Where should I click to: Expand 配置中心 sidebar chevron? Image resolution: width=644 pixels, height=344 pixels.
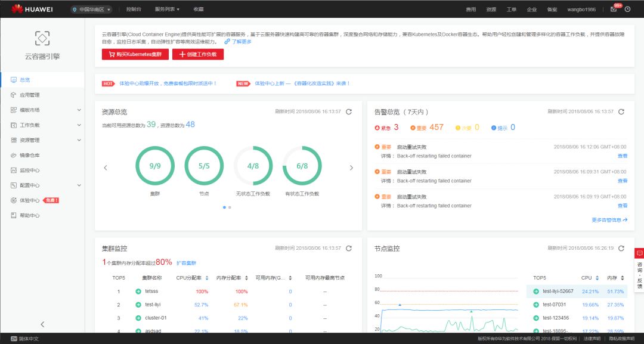point(79,185)
